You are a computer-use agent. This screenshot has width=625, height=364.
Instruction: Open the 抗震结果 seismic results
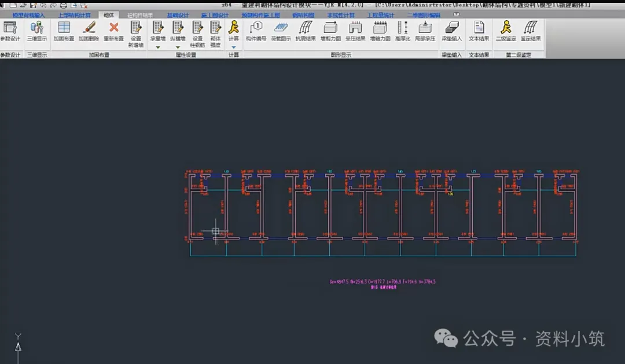coord(306,31)
